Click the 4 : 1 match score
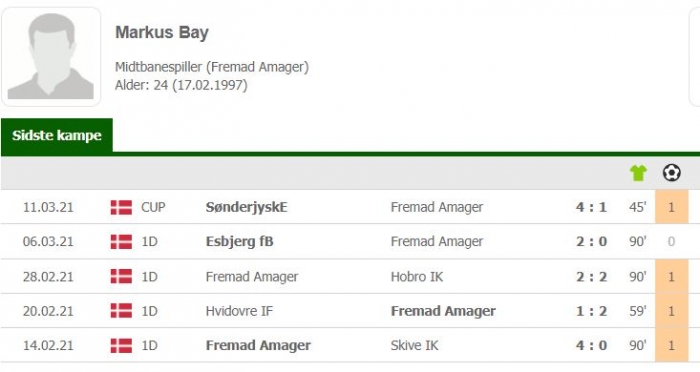This screenshot has height=372, width=700. click(x=591, y=207)
